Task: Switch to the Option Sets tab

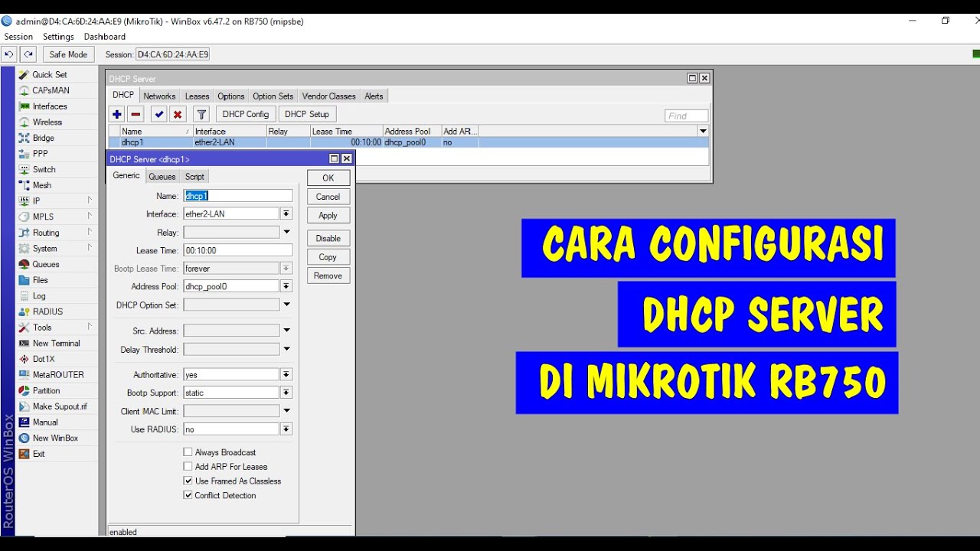Action: (273, 96)
